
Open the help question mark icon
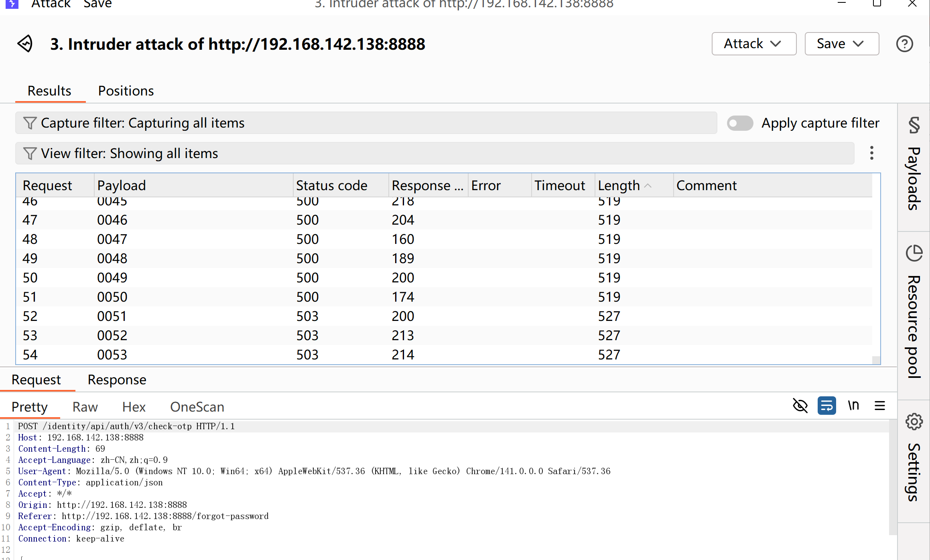pyautogui.click(x=904, y=44)
